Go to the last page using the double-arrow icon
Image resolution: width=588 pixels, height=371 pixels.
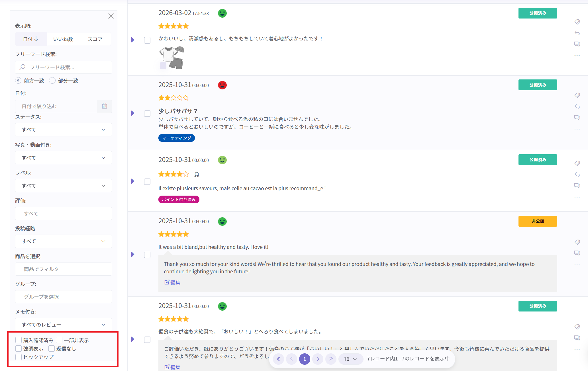tap(331, 359)
